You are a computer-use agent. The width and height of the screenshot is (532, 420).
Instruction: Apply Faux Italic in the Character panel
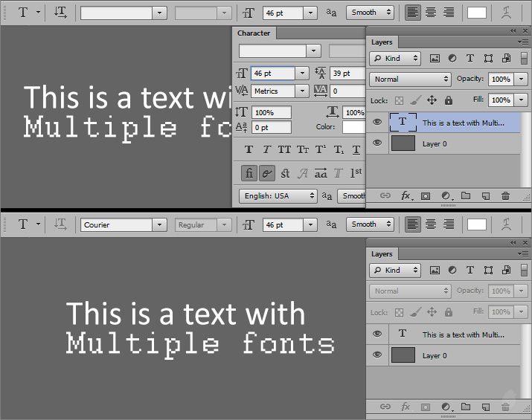266,150
